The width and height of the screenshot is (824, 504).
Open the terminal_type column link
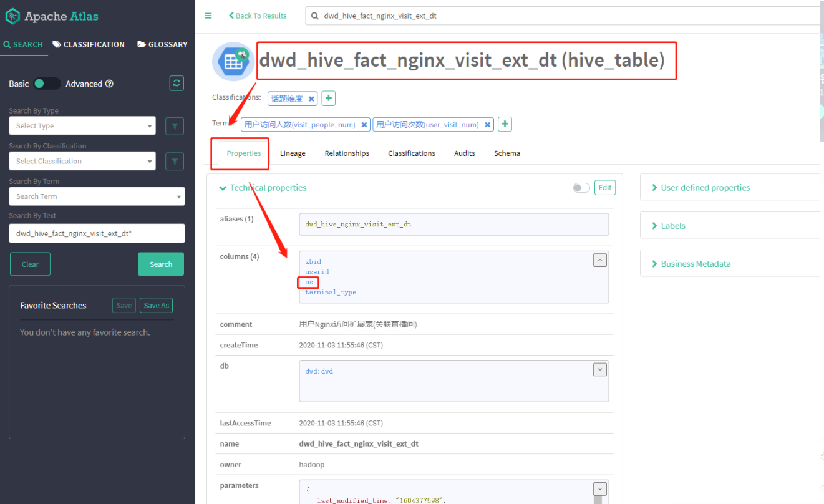331,293
